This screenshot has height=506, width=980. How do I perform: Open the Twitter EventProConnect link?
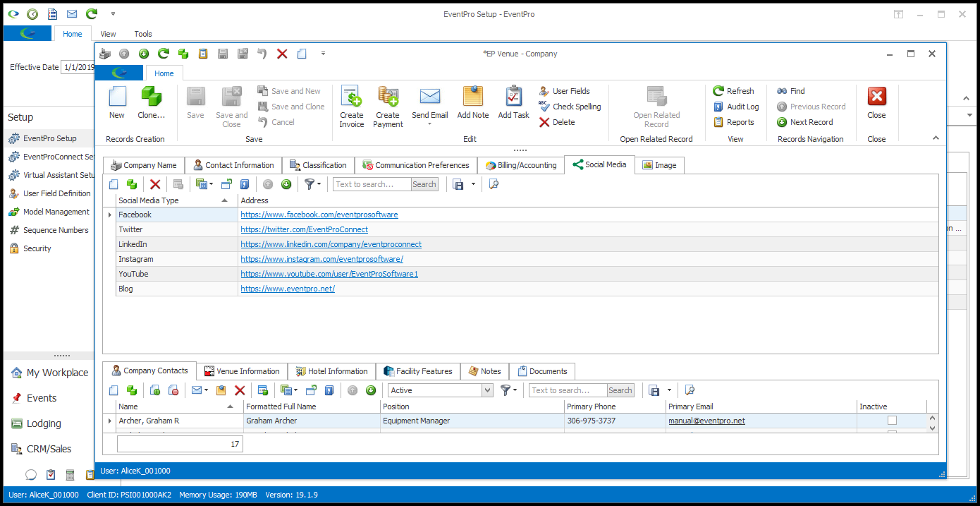coord(304,229)
